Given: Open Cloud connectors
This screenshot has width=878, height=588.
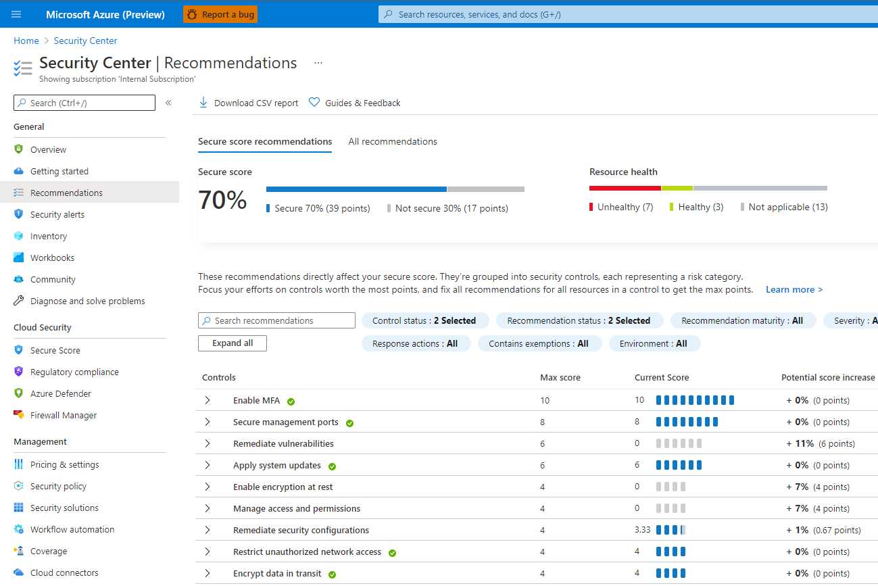Looking at the screenshot, I should pyautogui.click(x=64, y=572).
